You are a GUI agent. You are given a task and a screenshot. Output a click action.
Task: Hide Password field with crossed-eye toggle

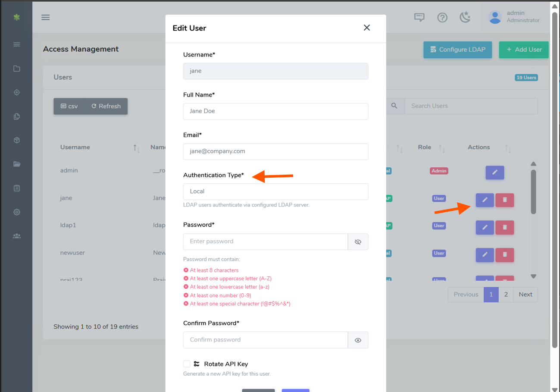click(358, 242)
